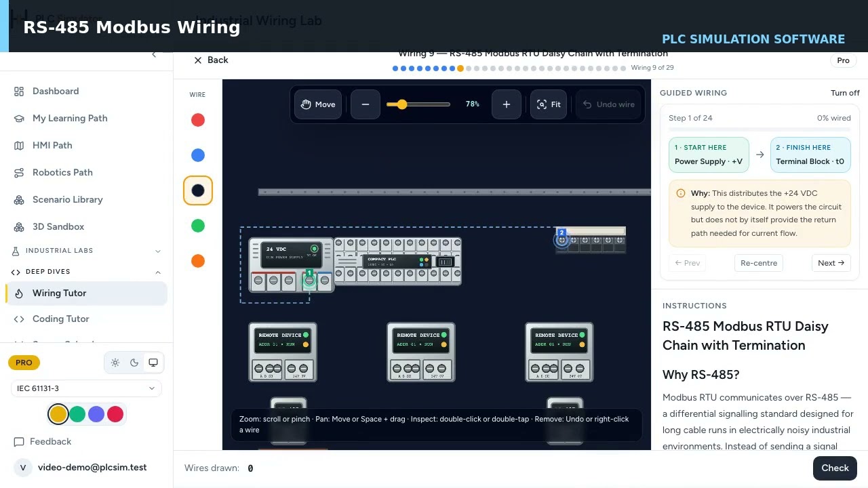
Task: Switch to system theme monitor icon
Action: pos(153,363)
